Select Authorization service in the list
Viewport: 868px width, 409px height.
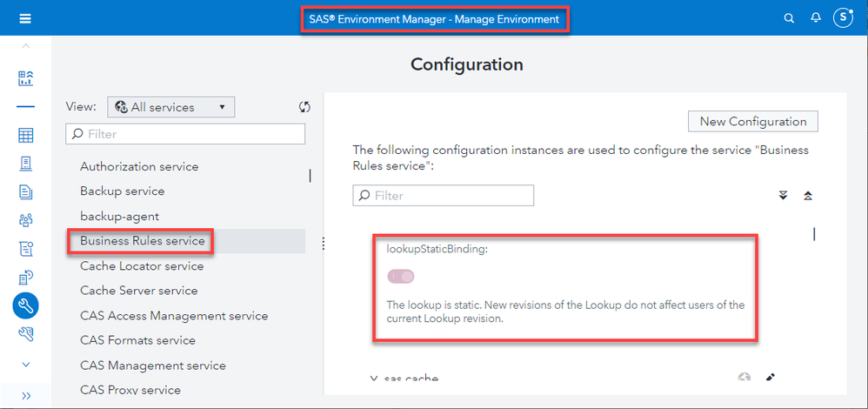point(139,166)
